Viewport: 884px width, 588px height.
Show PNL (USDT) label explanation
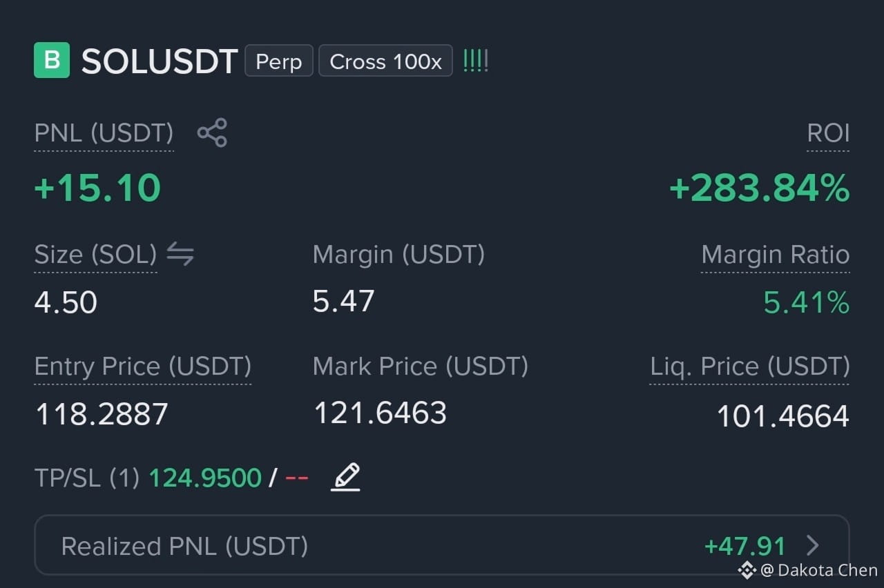[104, 133]
